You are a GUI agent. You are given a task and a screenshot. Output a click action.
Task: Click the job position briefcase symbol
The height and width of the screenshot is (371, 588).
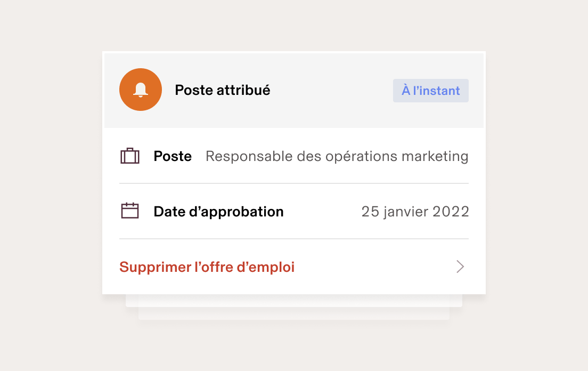(x=129, y=156)
